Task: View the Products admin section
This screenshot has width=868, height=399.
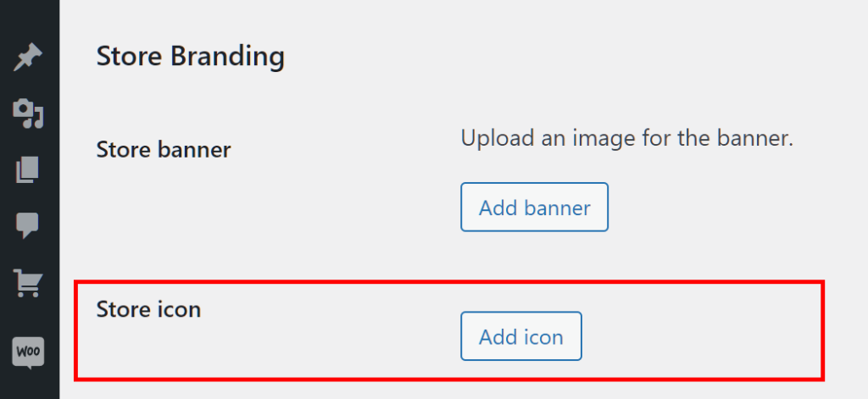Action: pos(29,282)
